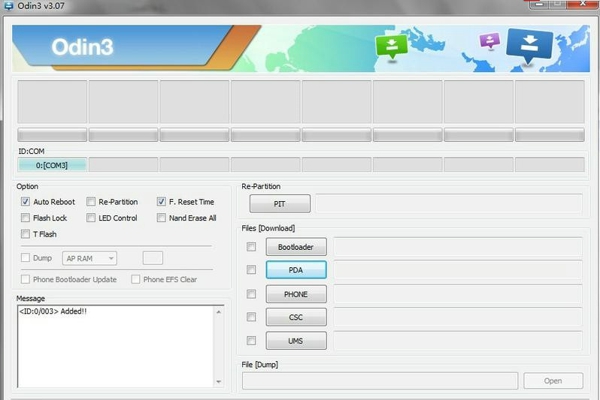
Task: Click the File [Dump] path field
Action: click(x=379, y=381)
